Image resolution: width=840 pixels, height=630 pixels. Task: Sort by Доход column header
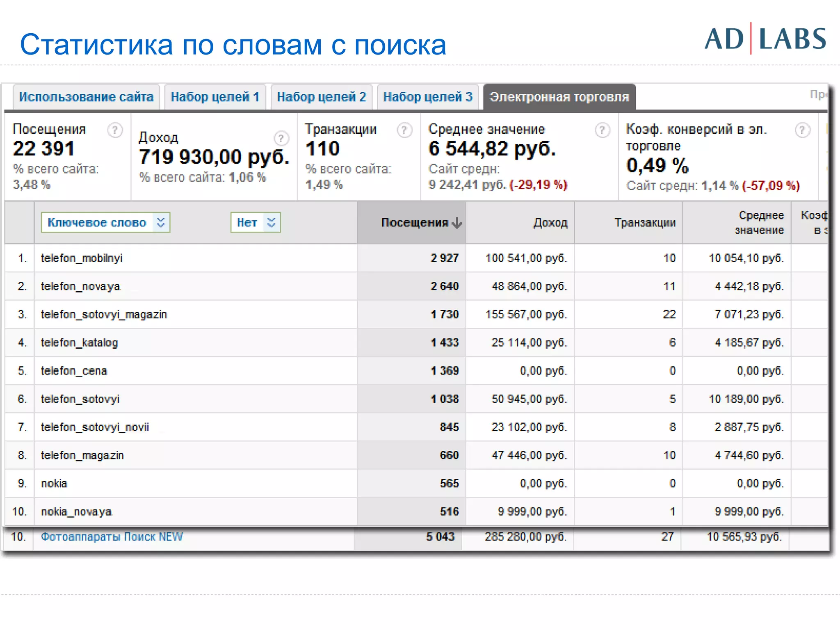tap(550, 223)
